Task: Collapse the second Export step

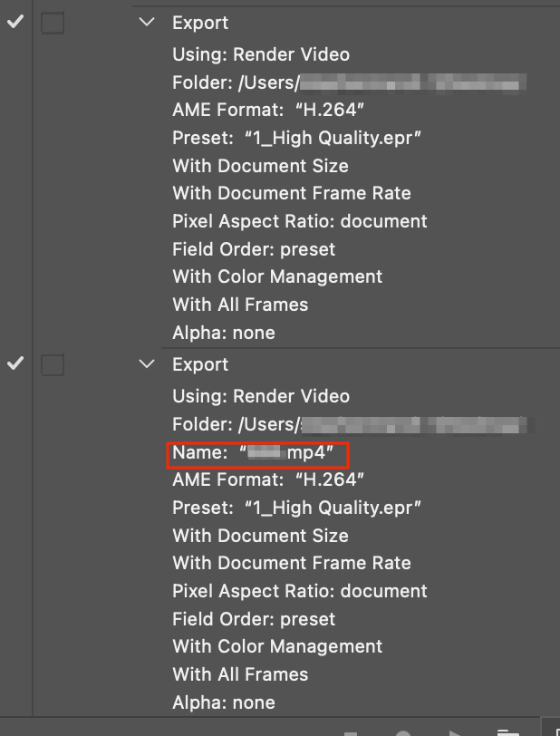Action: (148, 364)
